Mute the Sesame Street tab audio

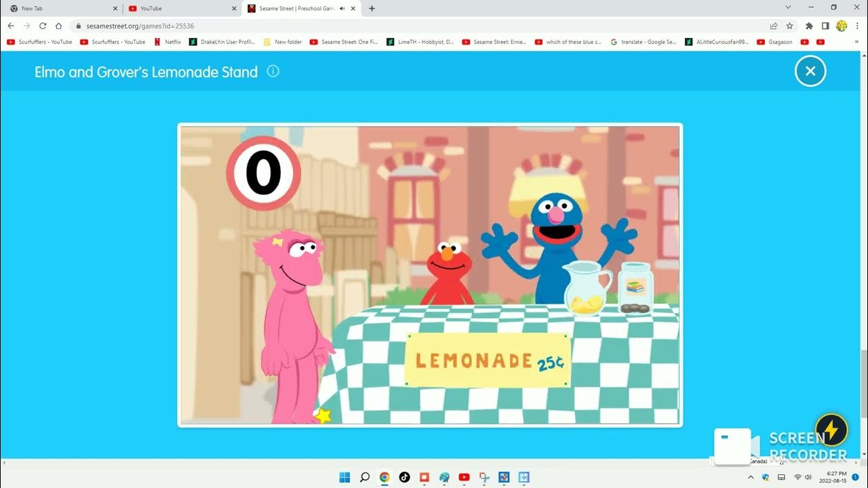[x=342, y=8]
